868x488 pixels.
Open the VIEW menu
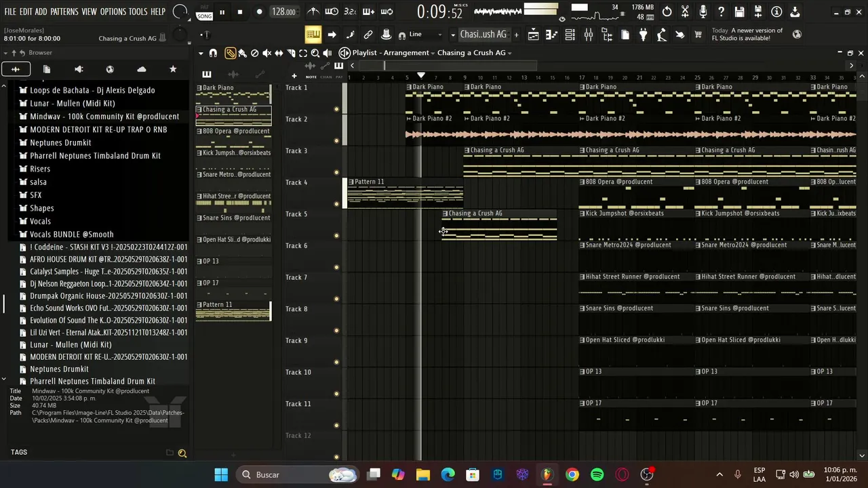pos(90,12)
